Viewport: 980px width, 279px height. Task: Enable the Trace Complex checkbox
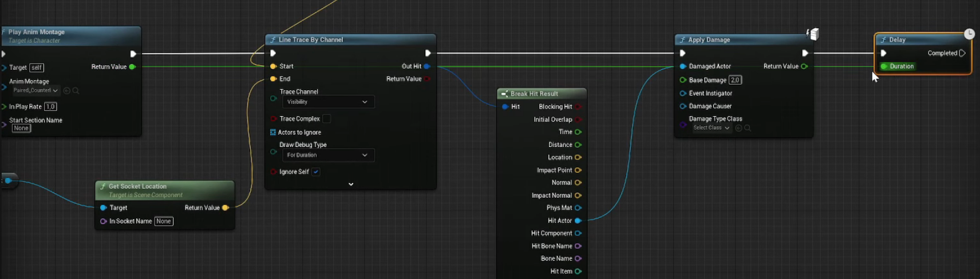coord(326,119)
